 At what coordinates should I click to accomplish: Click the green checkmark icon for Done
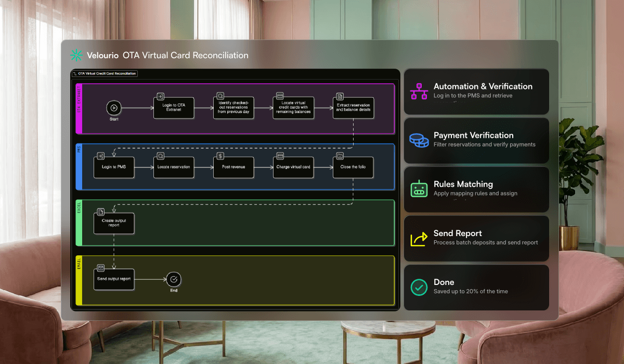coord(419,287)
